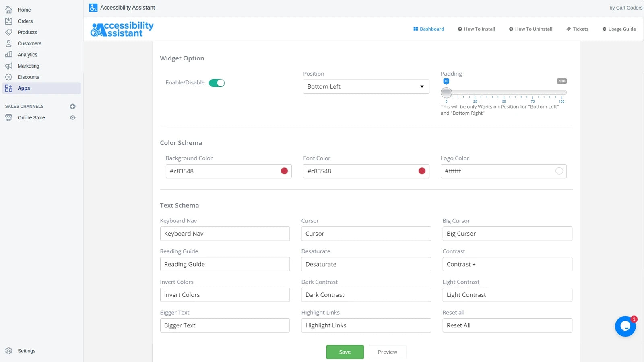The image size is (644, 362).
Task: Open Customers from the sidebar
Action: 29,43
